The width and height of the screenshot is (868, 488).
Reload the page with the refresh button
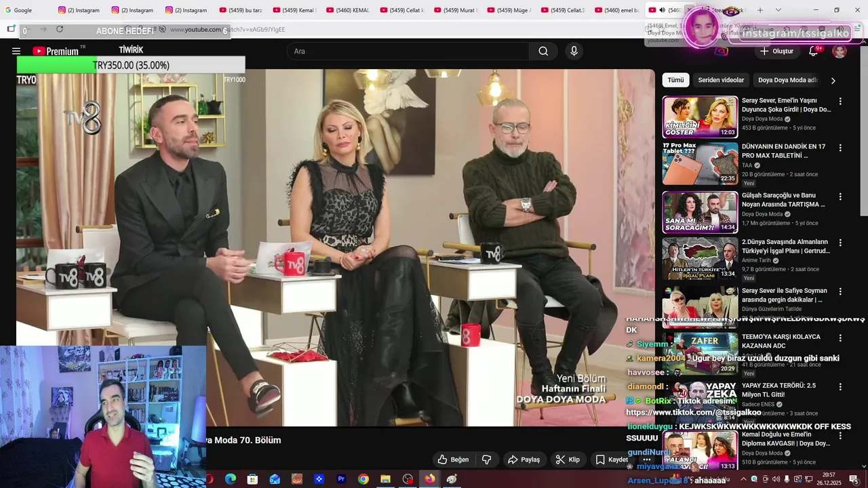60,29
